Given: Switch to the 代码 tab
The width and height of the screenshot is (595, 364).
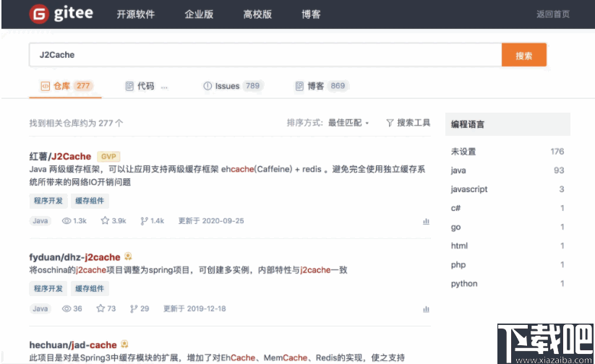Looking at the screenshot, I should click(x=146, y=86).
